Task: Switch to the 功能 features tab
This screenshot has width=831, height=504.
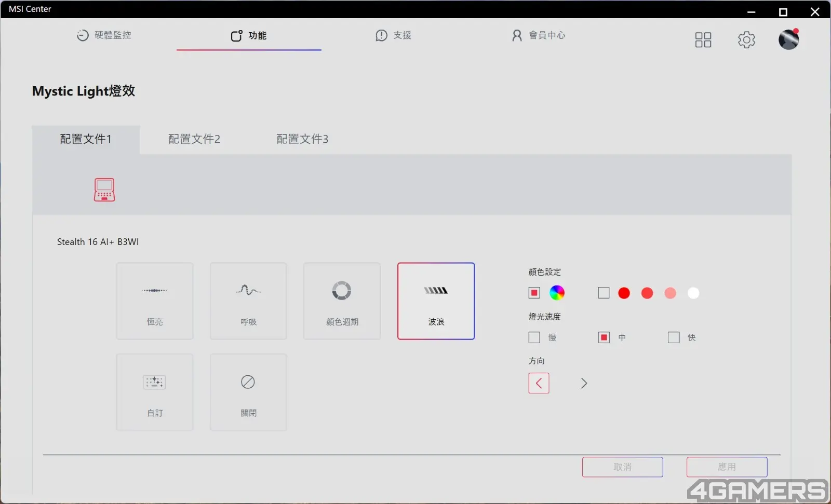Action: (249, 35)
